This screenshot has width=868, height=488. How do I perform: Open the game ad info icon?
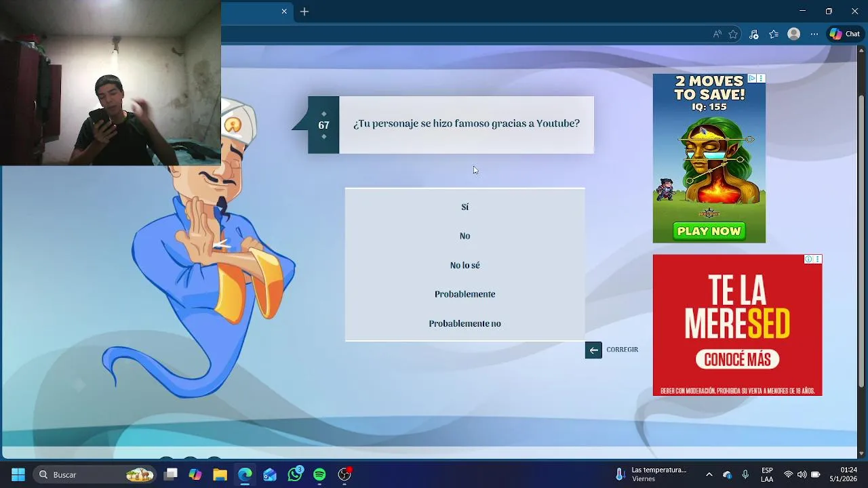coord(752,79)
